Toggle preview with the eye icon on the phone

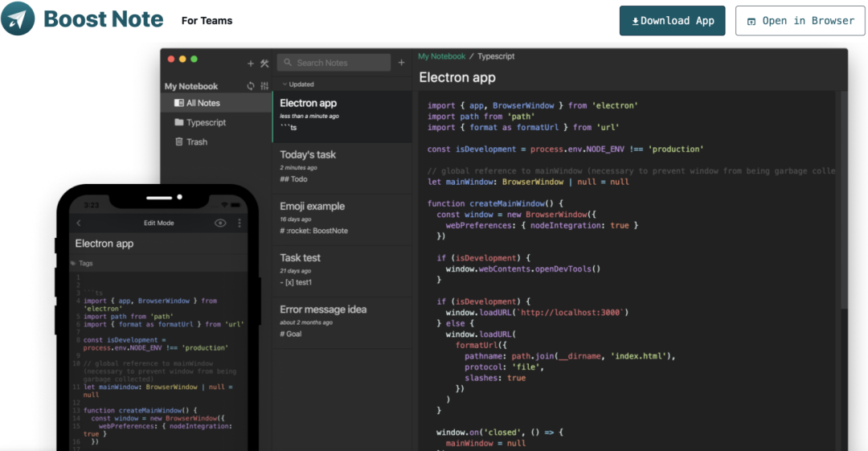point(220,223)
